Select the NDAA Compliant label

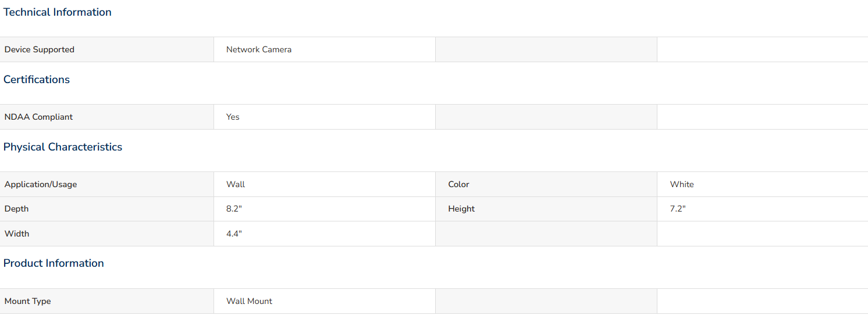click(39, 117)
